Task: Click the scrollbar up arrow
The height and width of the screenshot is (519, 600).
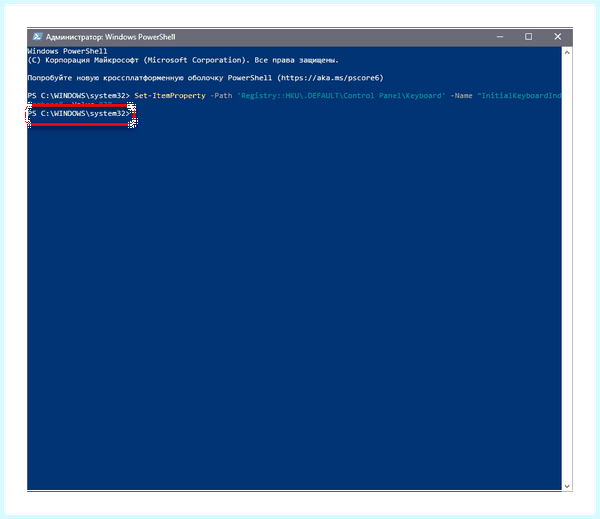Action: [567, 52]
